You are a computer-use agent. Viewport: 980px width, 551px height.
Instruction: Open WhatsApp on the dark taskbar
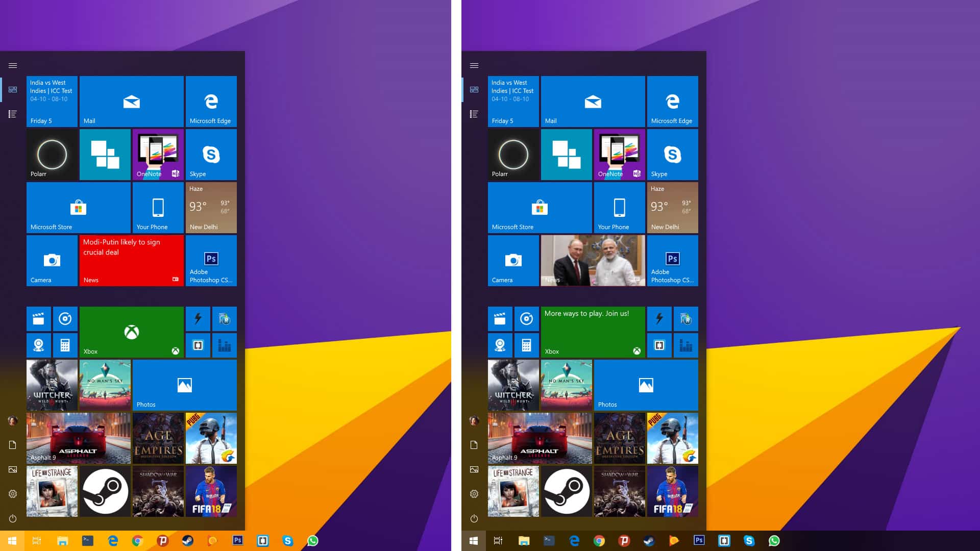click(774, 541)
